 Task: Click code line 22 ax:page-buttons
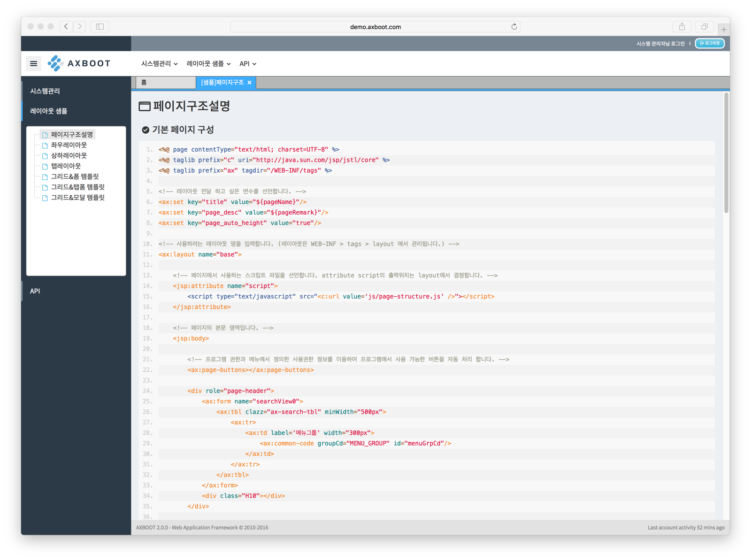tap(251, 370)
